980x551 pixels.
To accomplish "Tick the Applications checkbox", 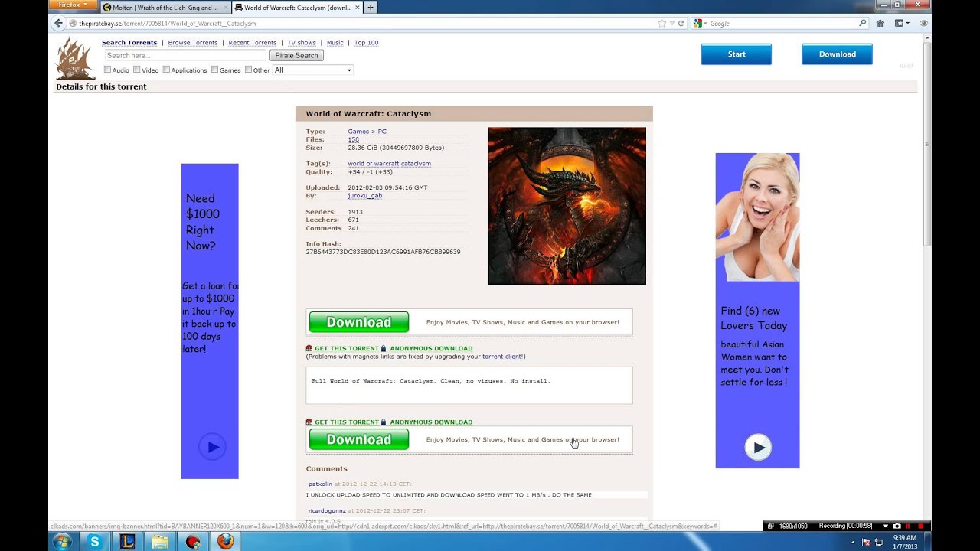I will pyautogui.click(x=166, y=70).
